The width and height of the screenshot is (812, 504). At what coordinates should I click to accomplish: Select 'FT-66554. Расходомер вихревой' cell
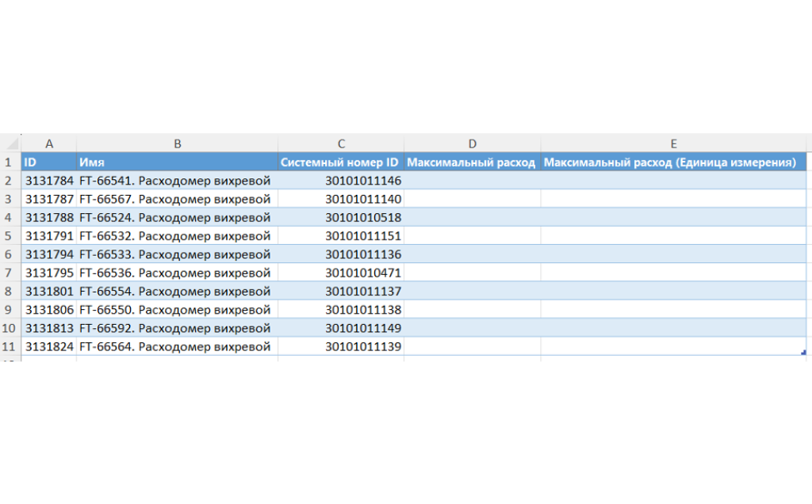(177, 292)
